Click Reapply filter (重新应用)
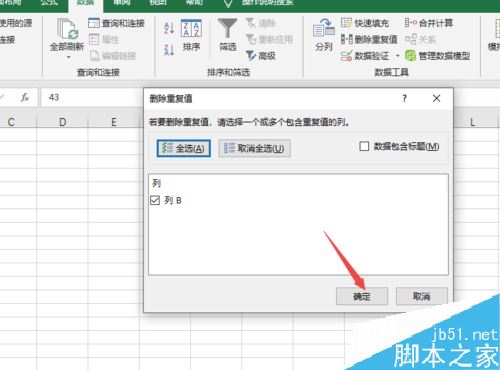Image resolution: width=500 pixels, height=370 pixels. [270, 40]
